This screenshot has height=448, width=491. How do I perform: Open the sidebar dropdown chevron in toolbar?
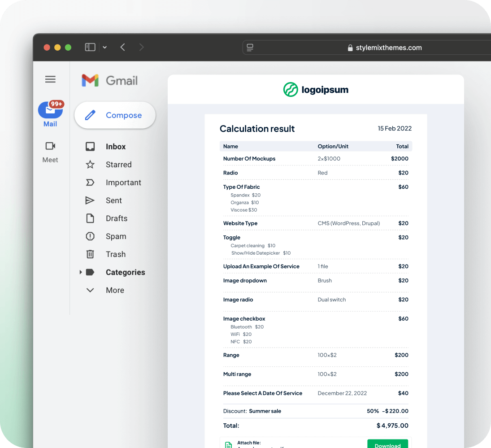(x=104, y=48)
